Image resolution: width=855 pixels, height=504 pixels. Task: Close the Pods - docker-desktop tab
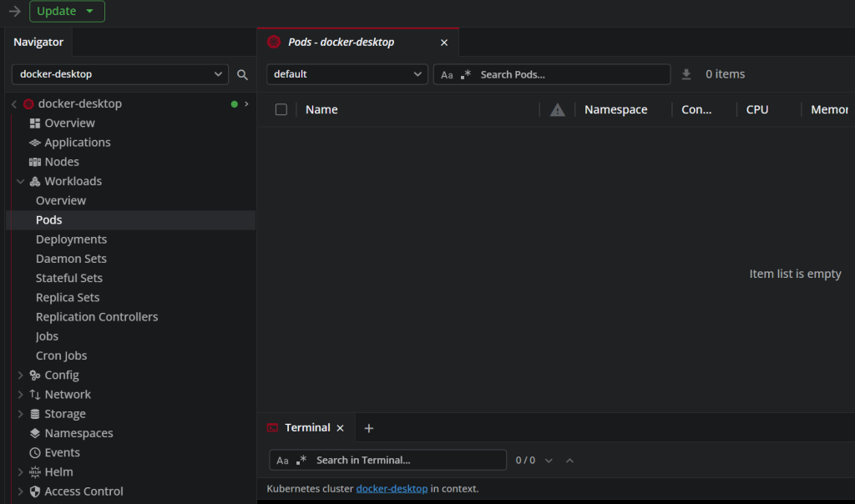pos(444,43)
